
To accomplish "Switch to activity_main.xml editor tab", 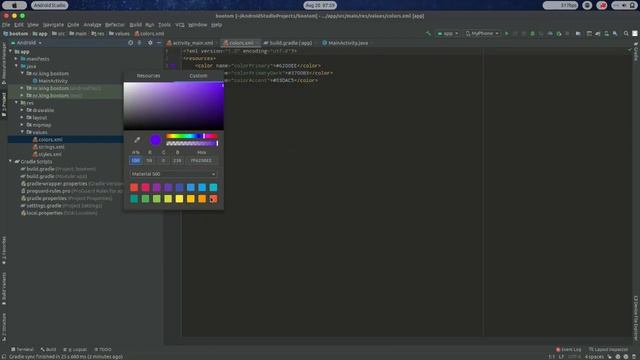I will pos(190,43).
